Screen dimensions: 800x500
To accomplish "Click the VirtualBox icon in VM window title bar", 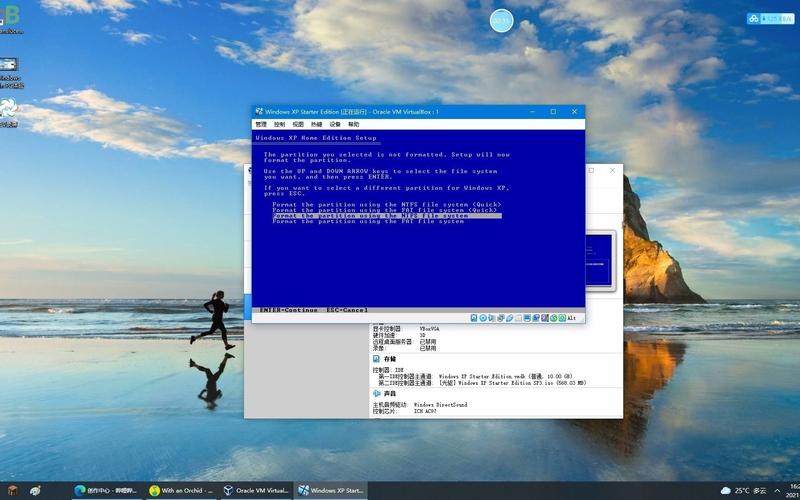I will pyautogui.click(x=259, y=112).
